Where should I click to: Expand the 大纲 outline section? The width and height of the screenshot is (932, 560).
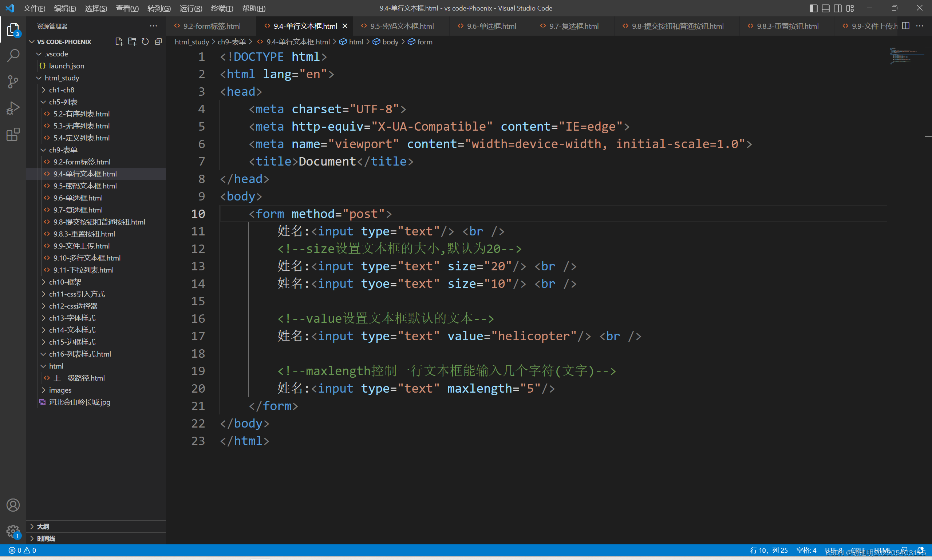click(43, 527)
